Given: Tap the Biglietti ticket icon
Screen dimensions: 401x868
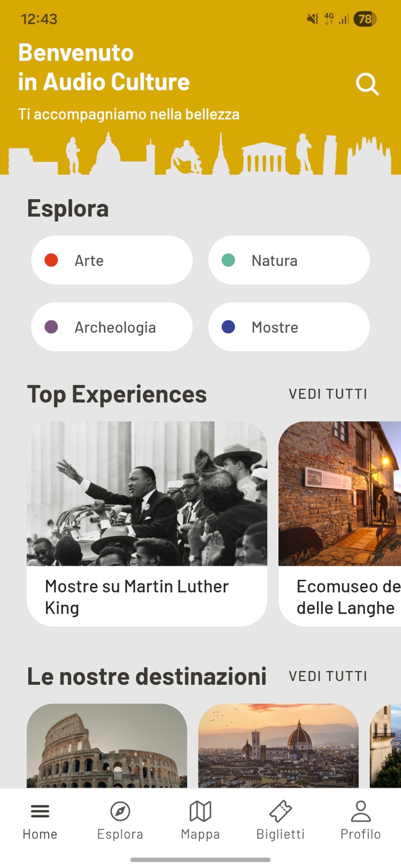Looking at the screenshot, I should point(281,811).
